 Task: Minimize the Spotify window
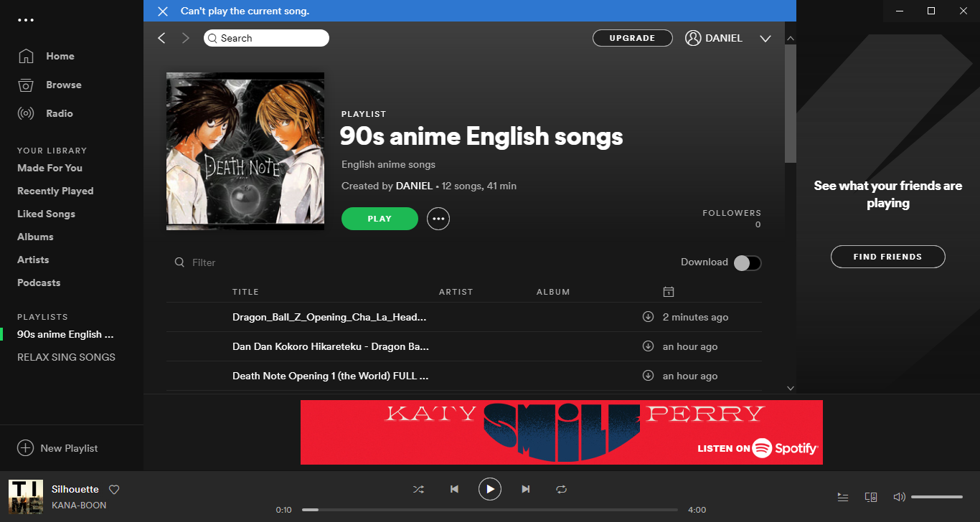point(898,11)
